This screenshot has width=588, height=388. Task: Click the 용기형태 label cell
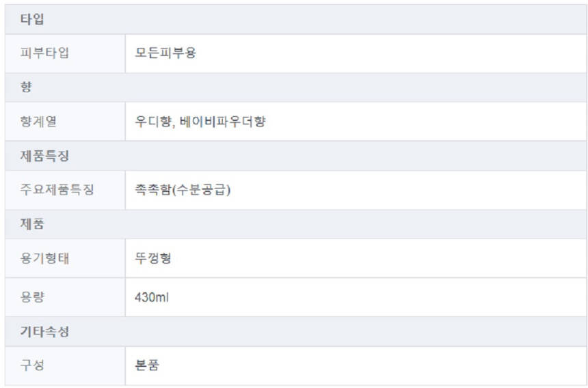pos(45,258)
